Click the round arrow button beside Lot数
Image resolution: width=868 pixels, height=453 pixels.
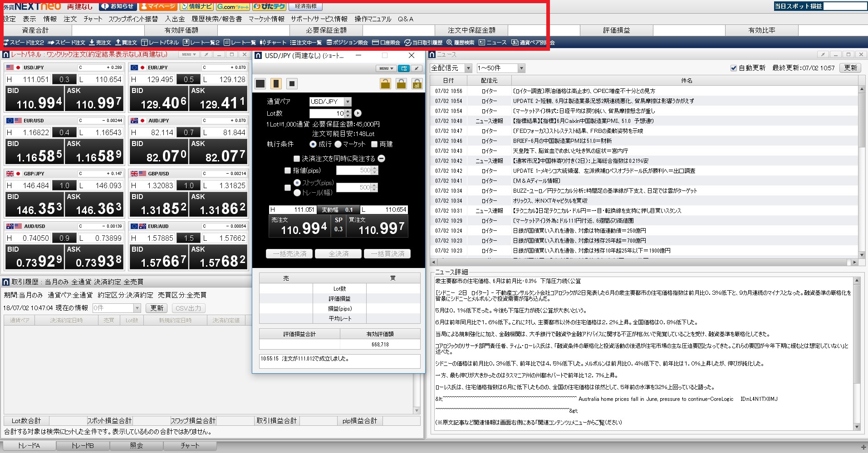coord(358,113)
